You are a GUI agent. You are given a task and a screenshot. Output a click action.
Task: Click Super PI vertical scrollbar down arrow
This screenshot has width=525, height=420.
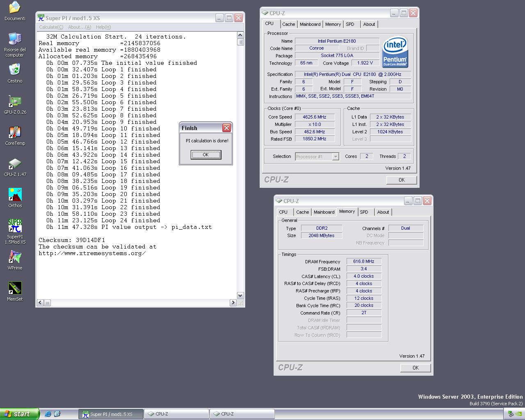click(240, 295)
